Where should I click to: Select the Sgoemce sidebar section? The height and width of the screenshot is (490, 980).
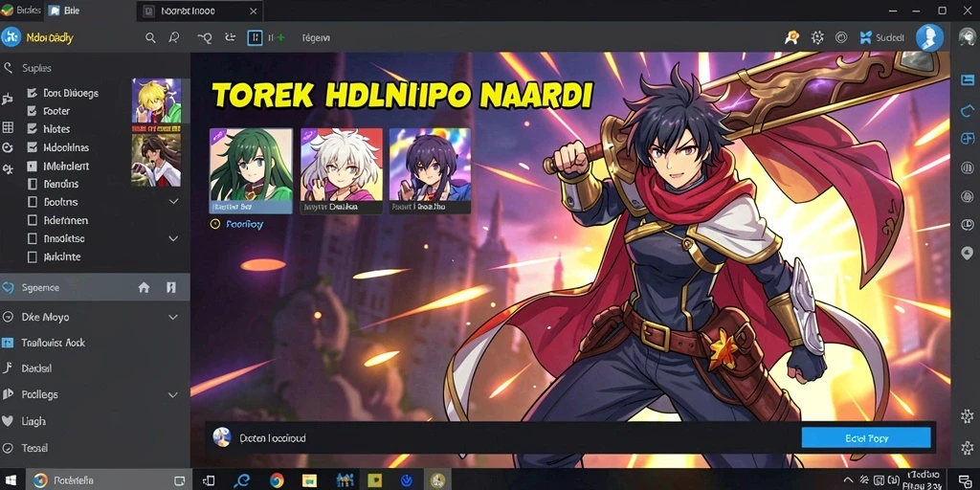95,287
